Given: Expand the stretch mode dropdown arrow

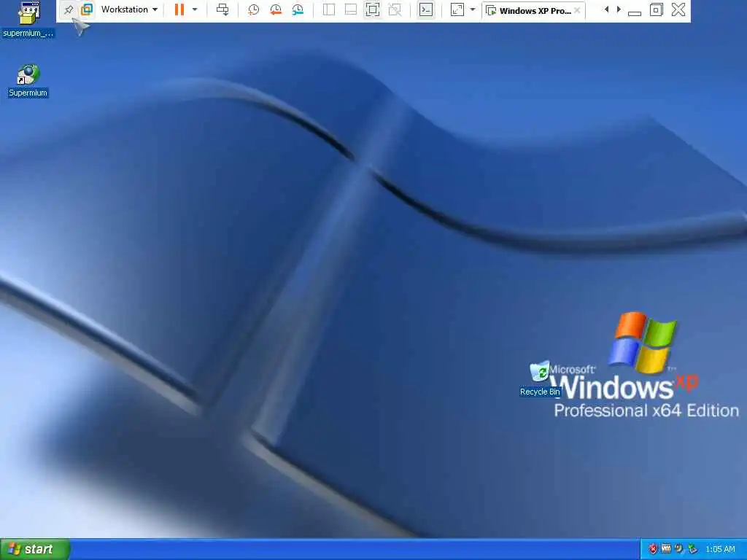Looking at the screenshot, I should point(472,9).
